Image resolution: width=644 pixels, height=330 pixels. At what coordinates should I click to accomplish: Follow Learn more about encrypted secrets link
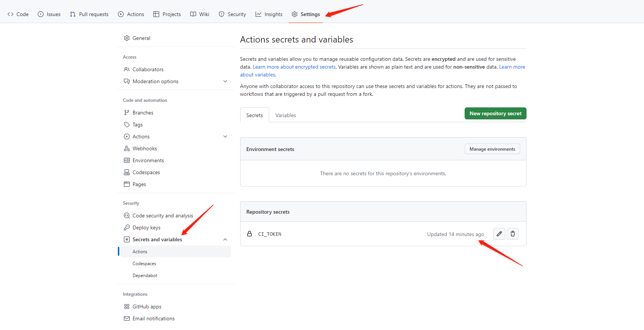[294, 67]
